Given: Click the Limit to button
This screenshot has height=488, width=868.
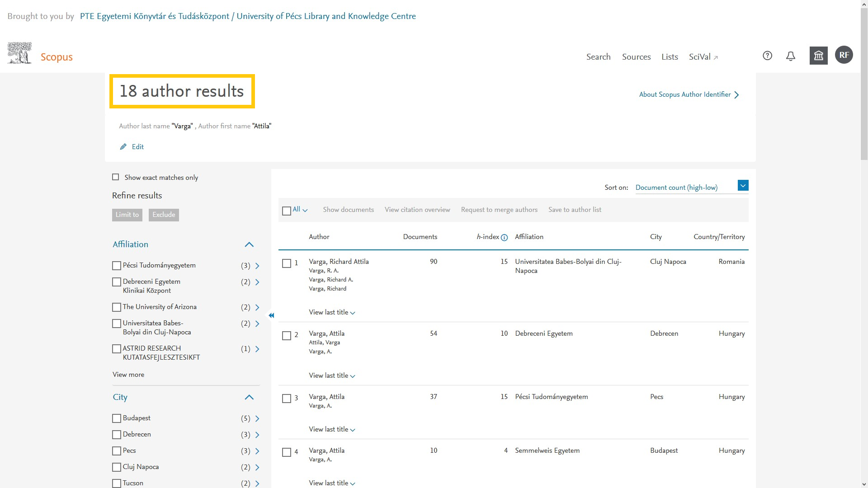Looking at the screenshot, I should point(127,215).
